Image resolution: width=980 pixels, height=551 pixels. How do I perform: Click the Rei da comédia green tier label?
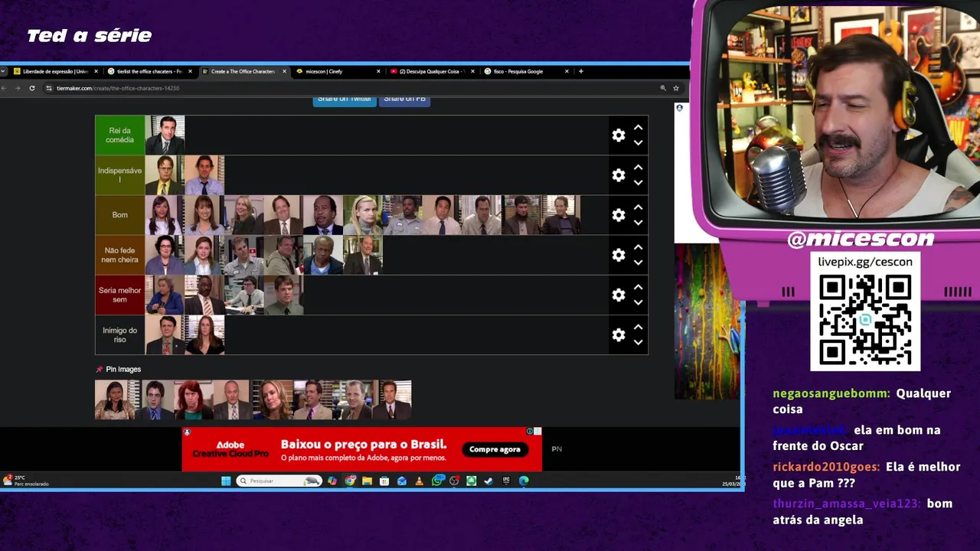pos(120,135)
